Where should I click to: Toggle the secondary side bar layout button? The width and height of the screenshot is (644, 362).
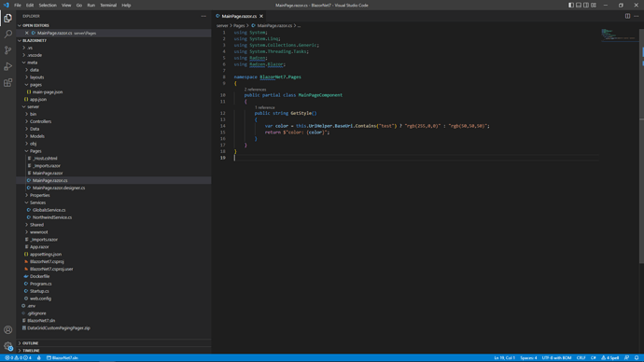coord(586,6)
